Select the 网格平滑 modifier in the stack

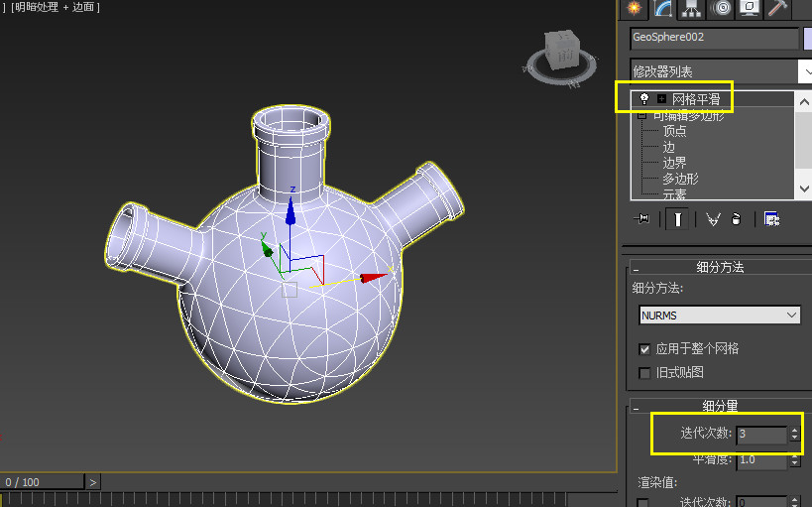click(x=696, y=99)
